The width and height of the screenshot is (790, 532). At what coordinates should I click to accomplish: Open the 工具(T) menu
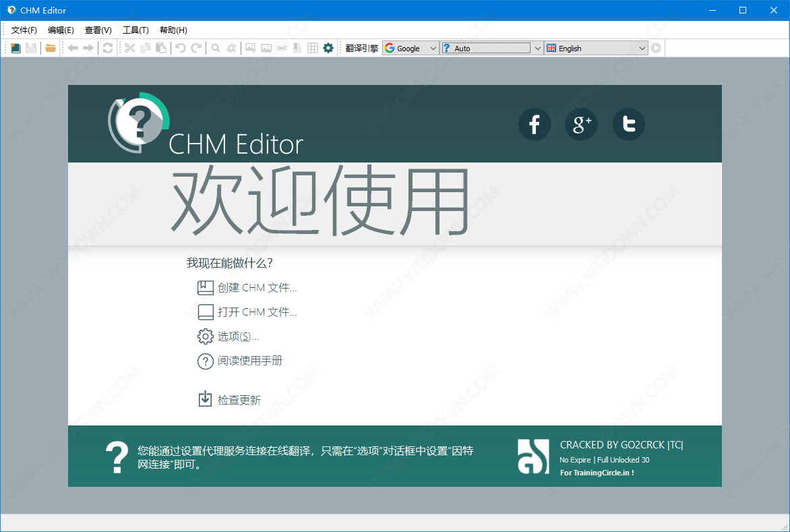pyautogui.click(x=135, y=30)
